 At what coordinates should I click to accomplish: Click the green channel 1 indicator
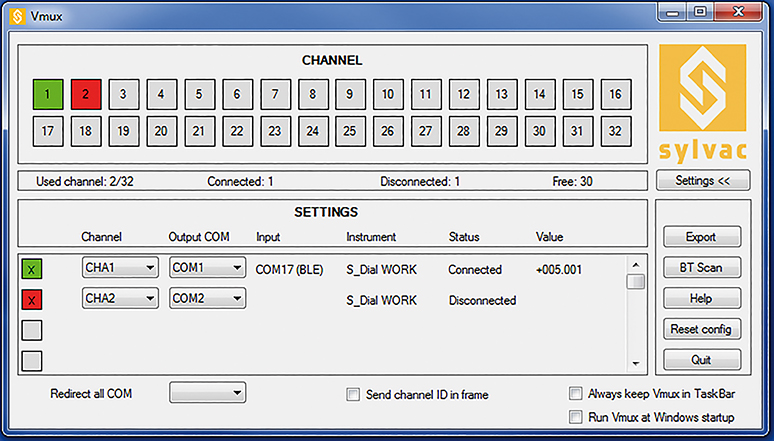pyautogui.click(x=47, y=95)
